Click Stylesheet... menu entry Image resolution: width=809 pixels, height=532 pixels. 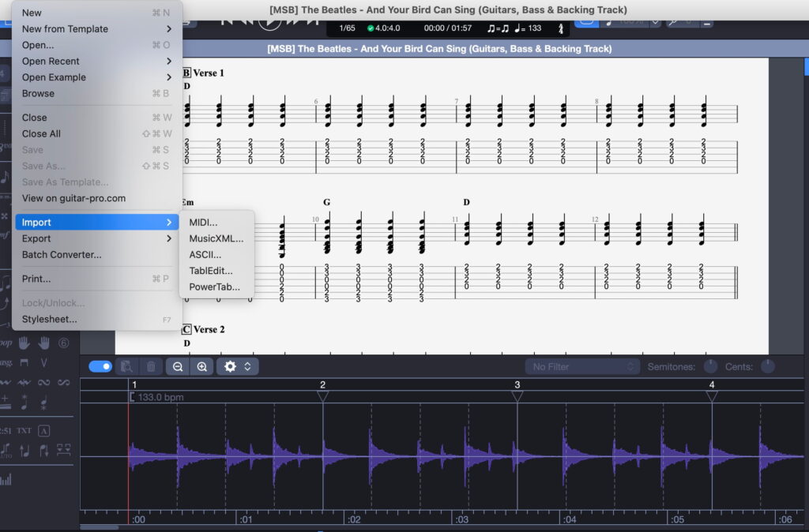[50, 320]
